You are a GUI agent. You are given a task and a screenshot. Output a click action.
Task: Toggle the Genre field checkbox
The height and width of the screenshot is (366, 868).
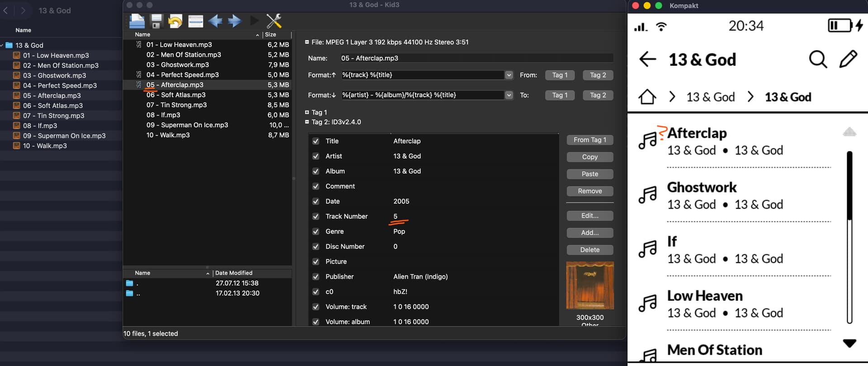pos(316,231)
